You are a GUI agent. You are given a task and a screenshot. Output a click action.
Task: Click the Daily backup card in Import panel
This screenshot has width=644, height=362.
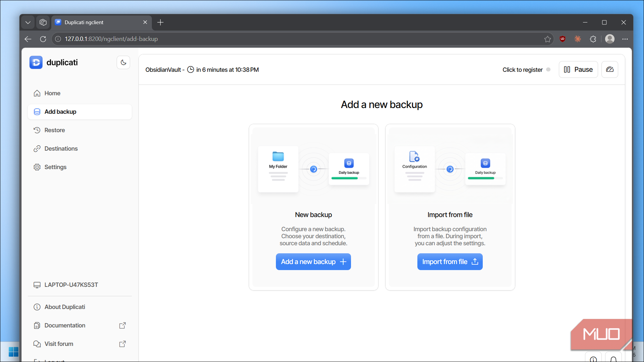click(485, 169)
